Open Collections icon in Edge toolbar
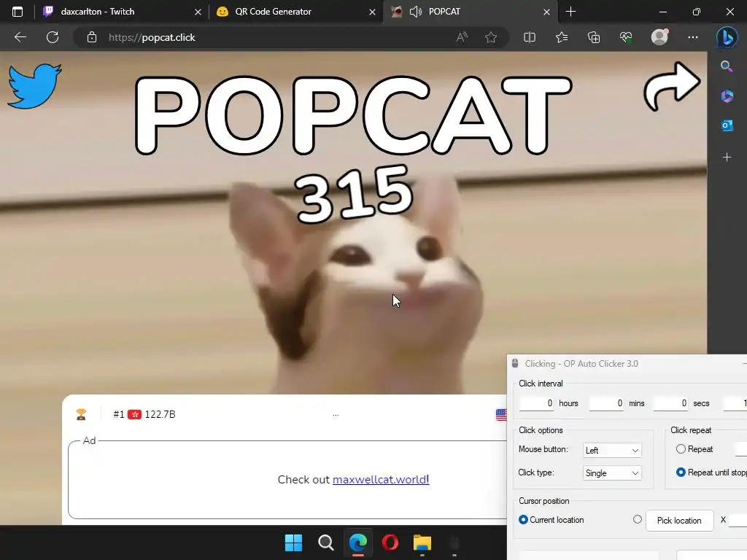 (594, 37)
